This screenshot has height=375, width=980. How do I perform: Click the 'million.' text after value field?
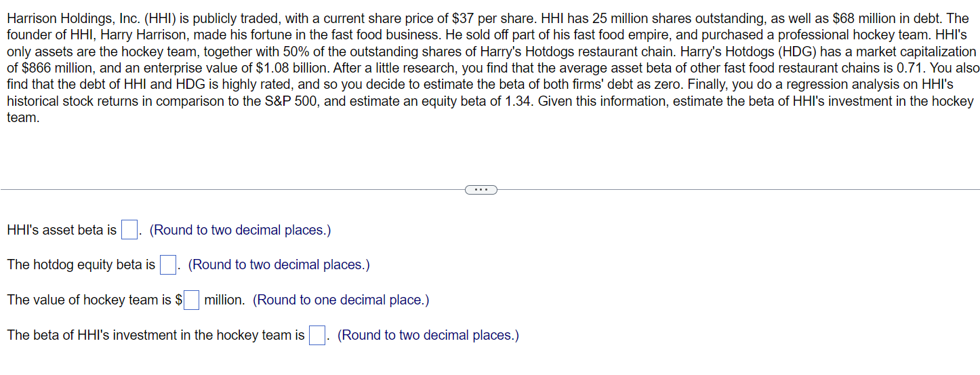(x=224, y=300)
